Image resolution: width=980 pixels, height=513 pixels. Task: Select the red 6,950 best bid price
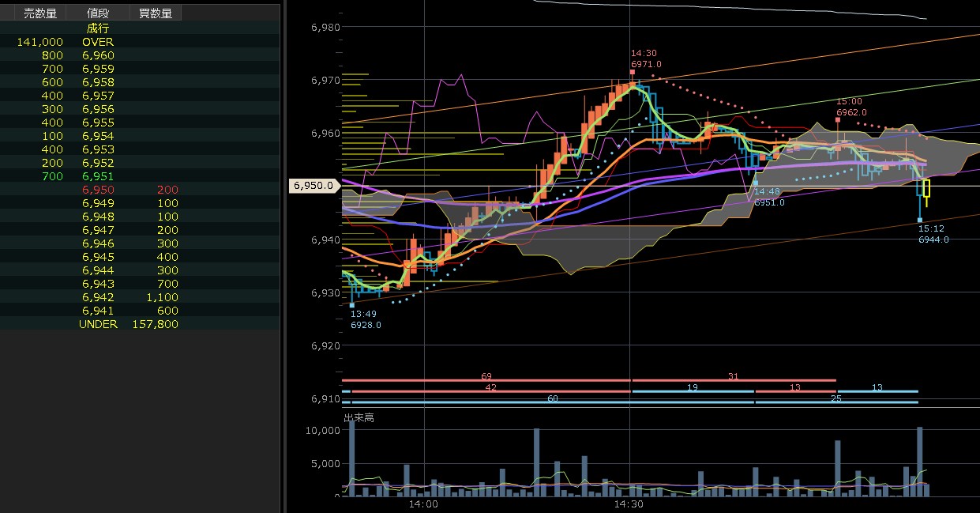pyautogui.click(x=98, y=190)
